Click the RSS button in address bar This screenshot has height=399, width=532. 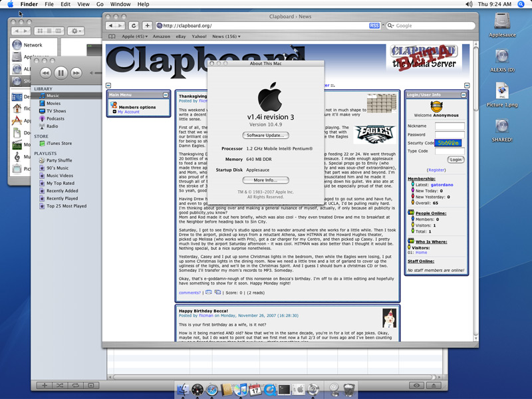[374, 26]
